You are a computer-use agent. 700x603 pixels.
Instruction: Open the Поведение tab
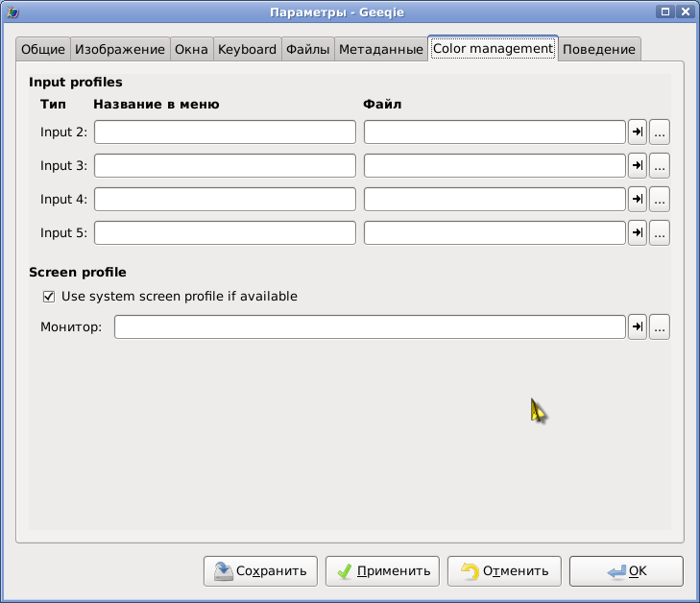pos(598,49)
